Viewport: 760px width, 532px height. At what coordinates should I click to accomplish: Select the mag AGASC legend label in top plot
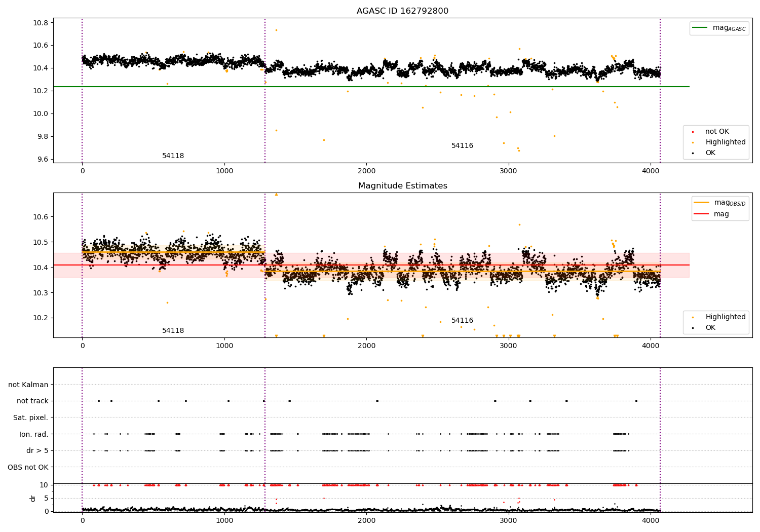click(x=729, y=28)
